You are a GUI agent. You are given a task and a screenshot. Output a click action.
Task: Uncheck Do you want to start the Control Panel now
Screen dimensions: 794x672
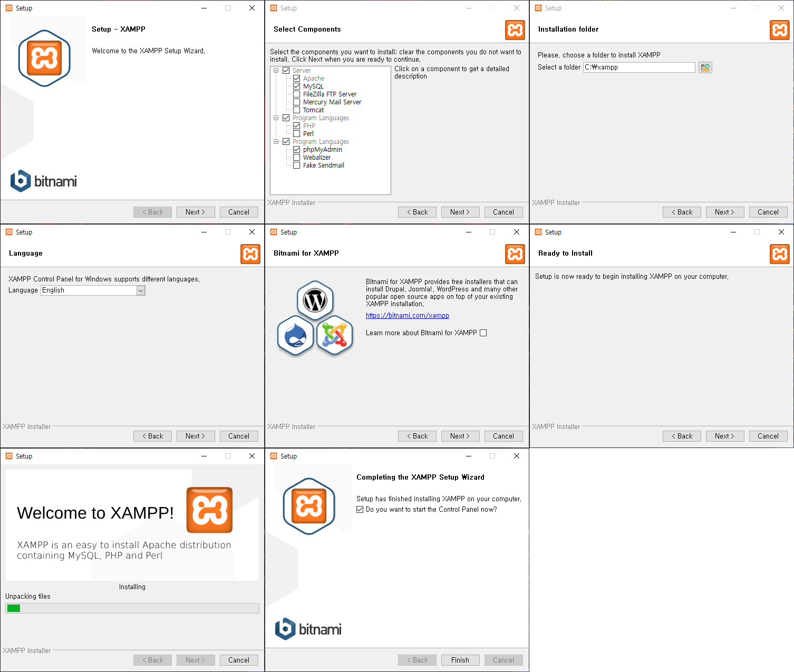pos(360,510)
